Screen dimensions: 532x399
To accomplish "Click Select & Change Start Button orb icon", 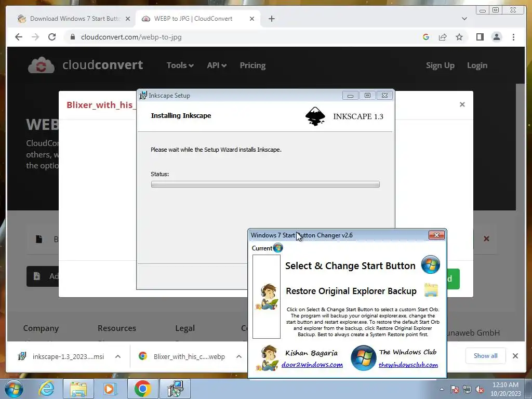I will [x=430, y=264].
